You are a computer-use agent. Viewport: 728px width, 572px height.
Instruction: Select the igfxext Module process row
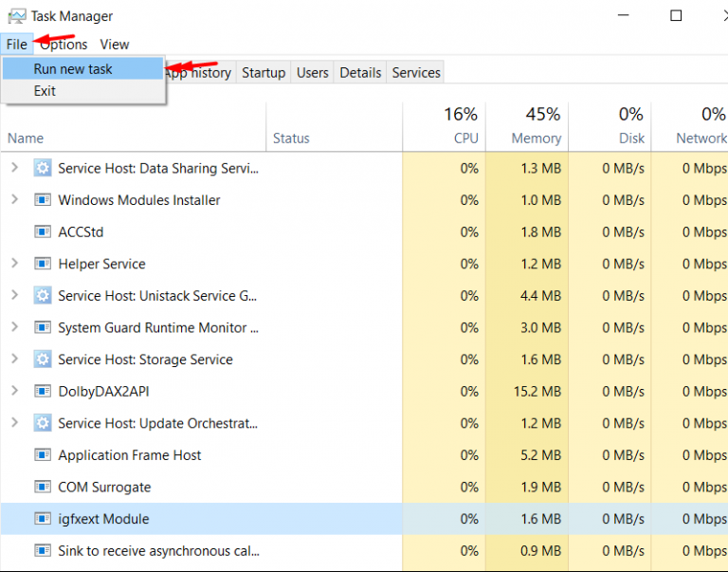(x=364, y=519)
